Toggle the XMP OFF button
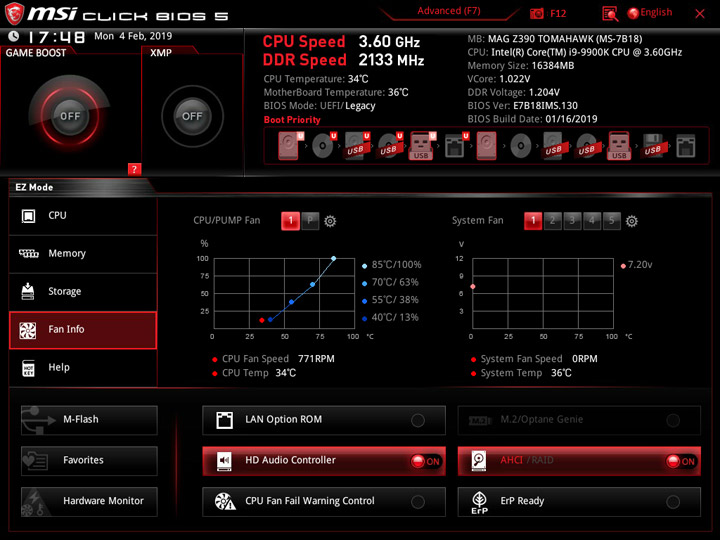Image resolution: width=720 pixels, height=540 pixels. pyautogui.click(x=192, y=116)
